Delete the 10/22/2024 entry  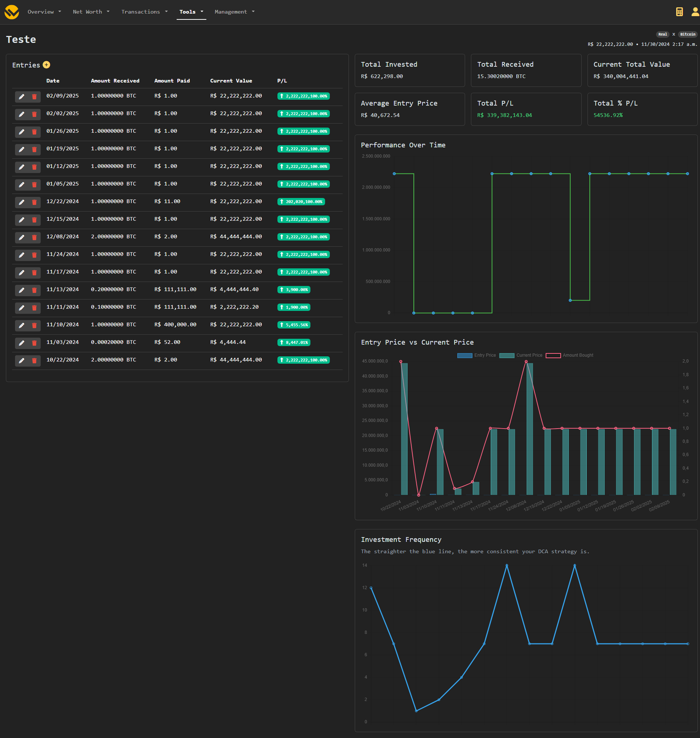34,361
